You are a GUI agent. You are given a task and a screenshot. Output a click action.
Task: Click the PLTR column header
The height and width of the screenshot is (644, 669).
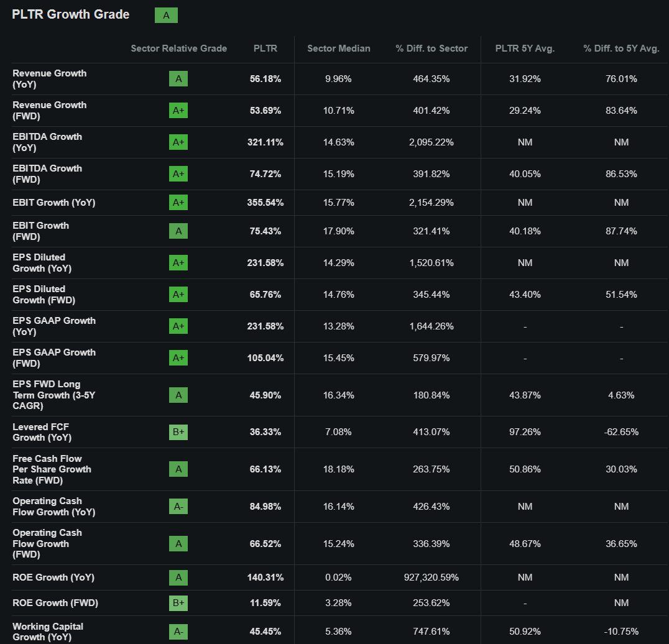click(265, 48)
